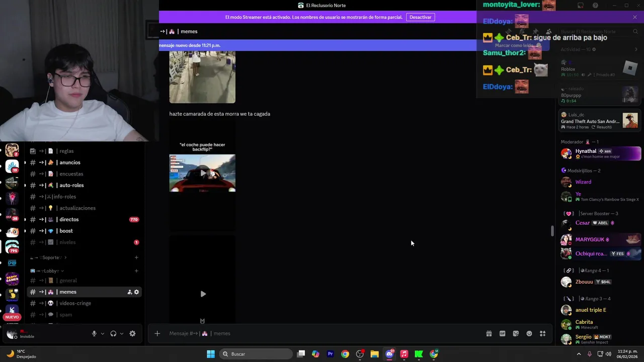
Task: Play the lower dark video
Action: point(203,294)
